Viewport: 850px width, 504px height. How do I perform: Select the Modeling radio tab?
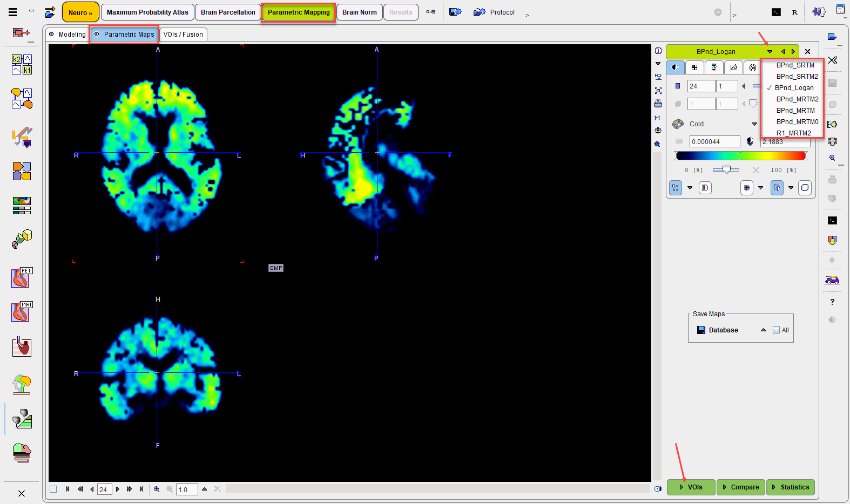click(68, 34)
